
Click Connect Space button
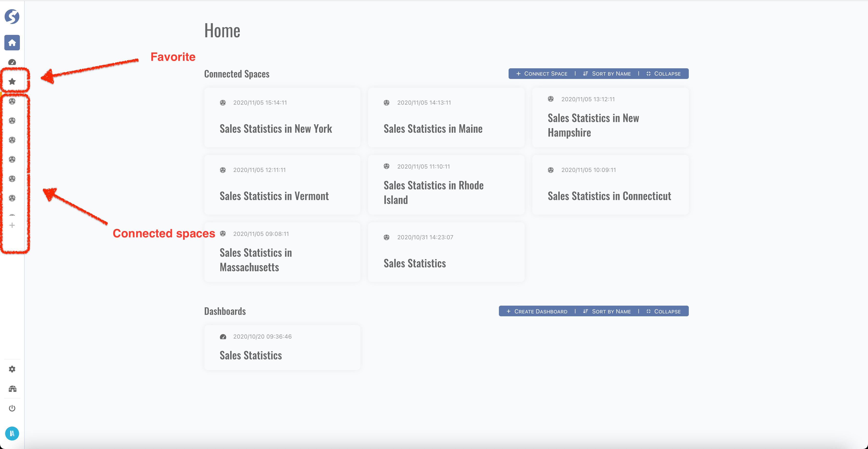tap(542, 74)
